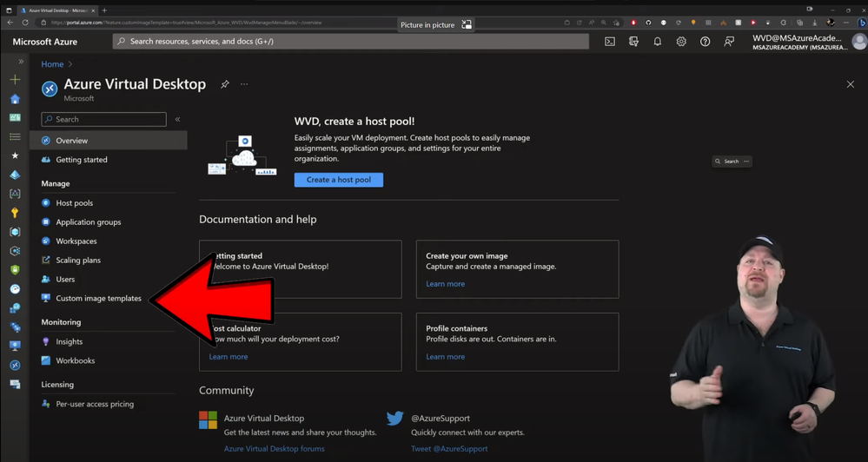Click the small floating Search widget
868x462 pixels.
tap(732, 162)
